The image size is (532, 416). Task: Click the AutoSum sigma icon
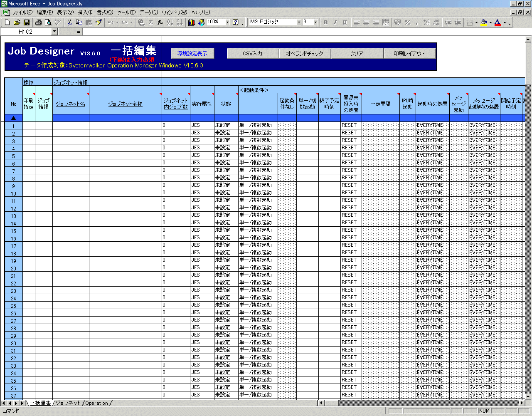tap(150, 22)
